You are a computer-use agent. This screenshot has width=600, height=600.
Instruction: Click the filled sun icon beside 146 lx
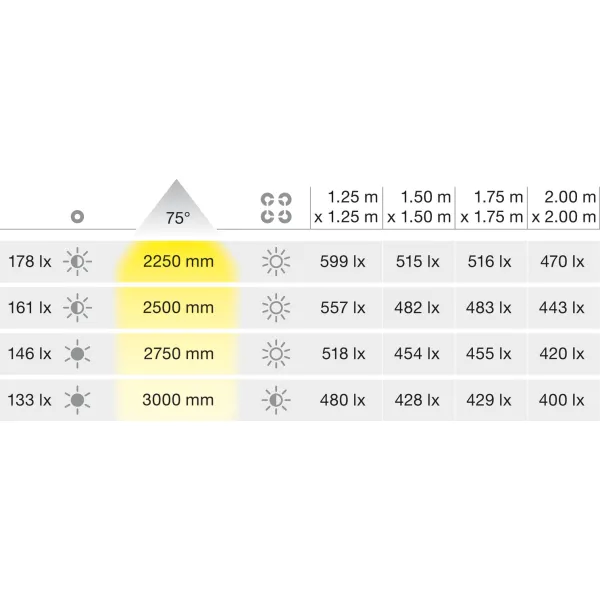point(77,354)
